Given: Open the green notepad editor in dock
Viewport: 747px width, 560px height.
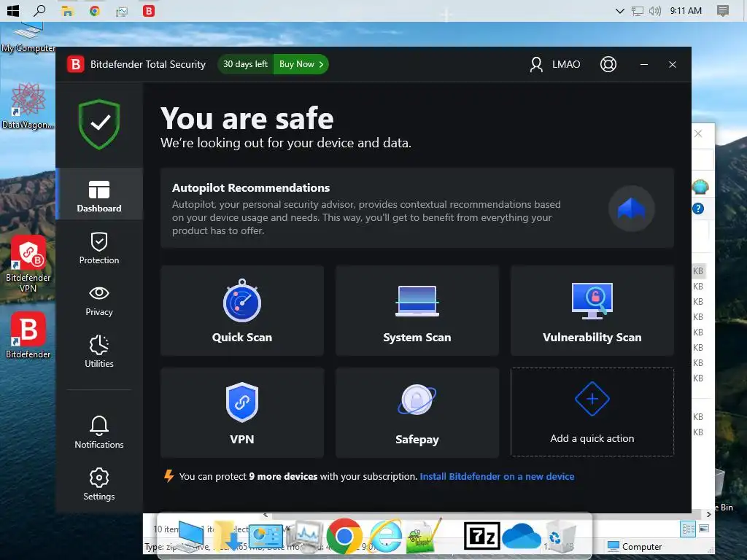Looking at the screenshot, I should 424,537.
